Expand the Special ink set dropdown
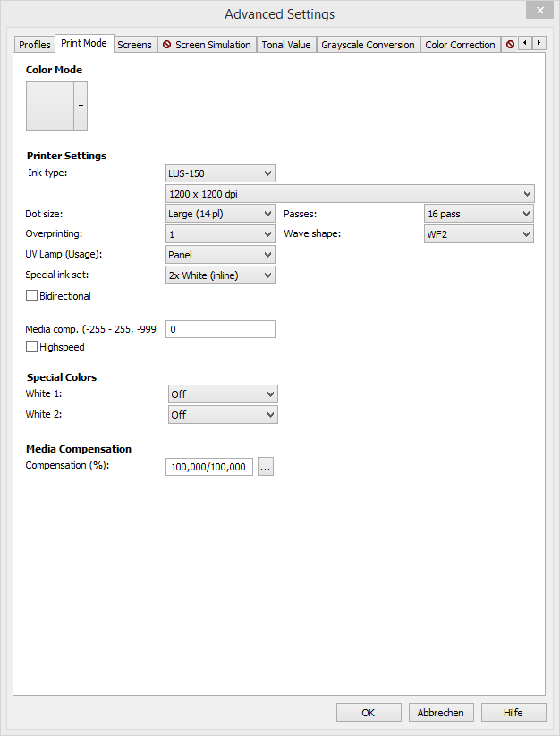 (x=220, y=275)
